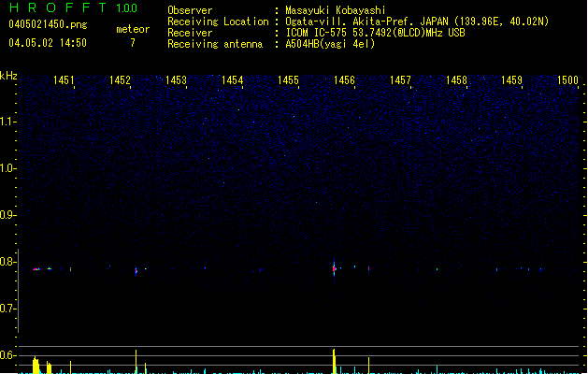The width and height of the screenshot is (588, 374).
Task: Click the date 04.05.02 14:50
Action: pyautogui.click(x=48, y=43)
